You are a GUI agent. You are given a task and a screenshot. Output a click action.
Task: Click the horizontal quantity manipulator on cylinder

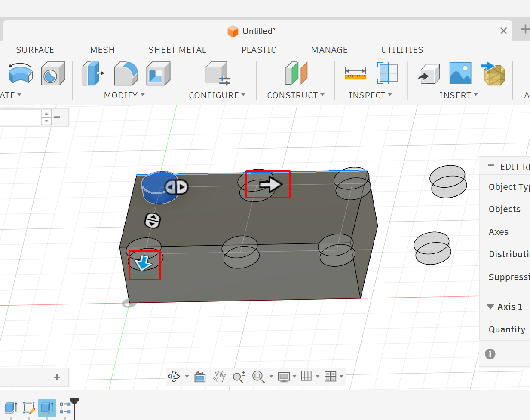(177, 187)
